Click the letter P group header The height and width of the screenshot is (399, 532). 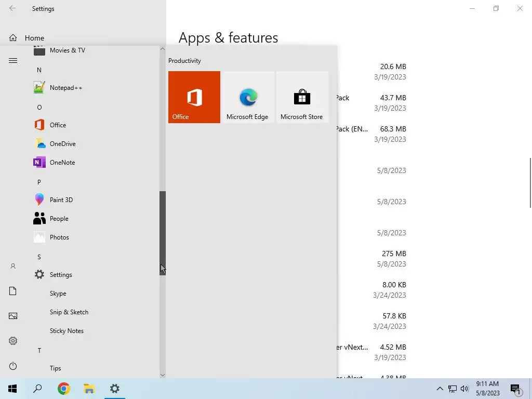point(39,182)
